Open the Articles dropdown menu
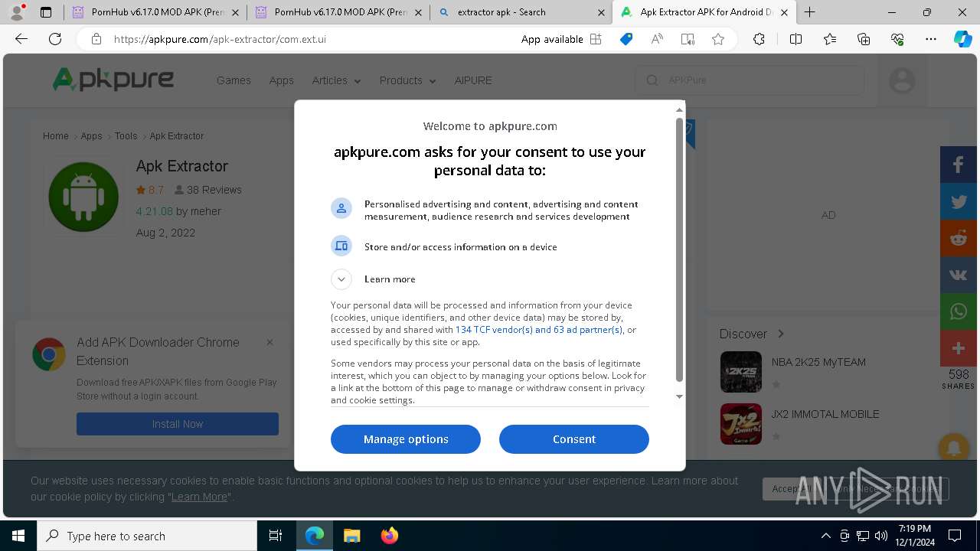Viewport: 980px width, 551px height. coord(336,80)
